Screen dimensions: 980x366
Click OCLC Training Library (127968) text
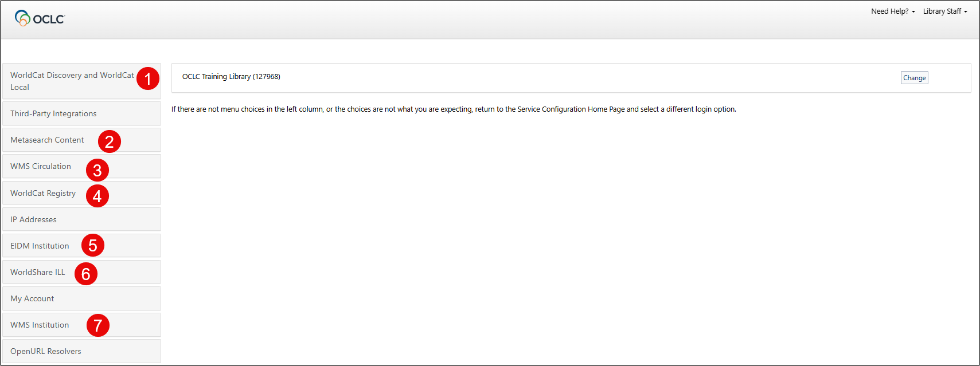[x=231, y=77]
